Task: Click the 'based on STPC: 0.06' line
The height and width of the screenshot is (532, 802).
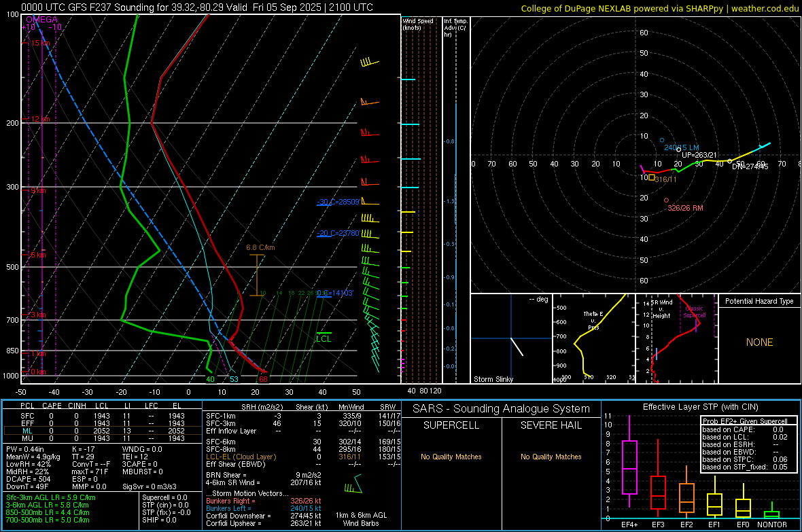Action: (x=745, y=459)
